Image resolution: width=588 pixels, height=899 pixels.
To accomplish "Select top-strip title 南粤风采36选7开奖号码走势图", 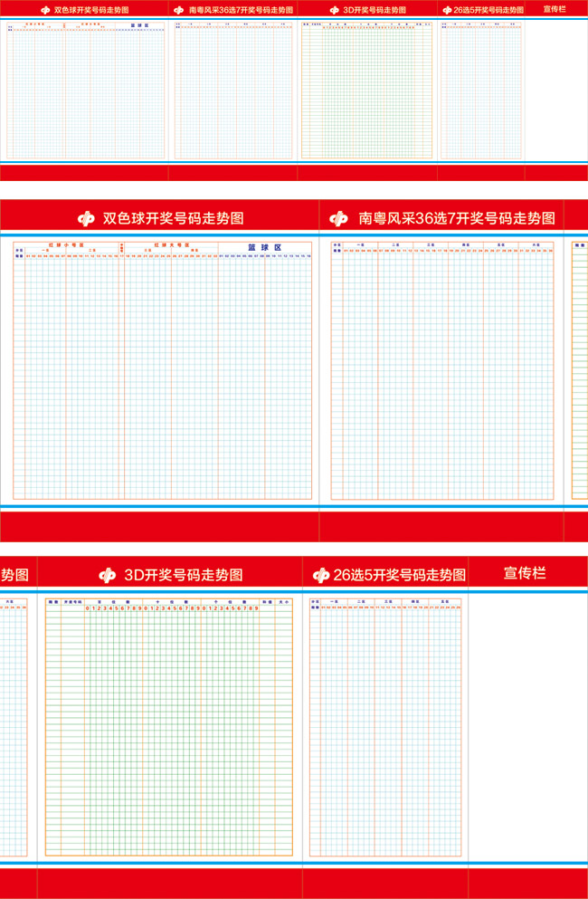I will pos(241,10).
